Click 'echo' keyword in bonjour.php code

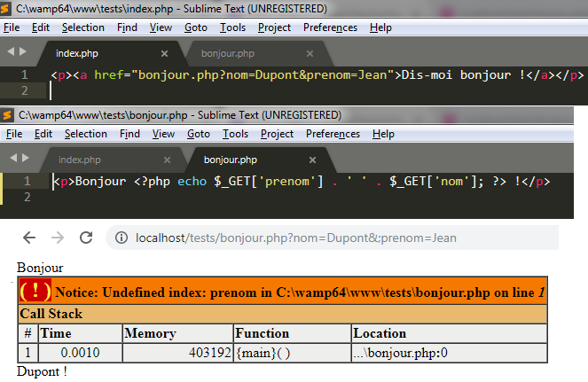(192, 182)
